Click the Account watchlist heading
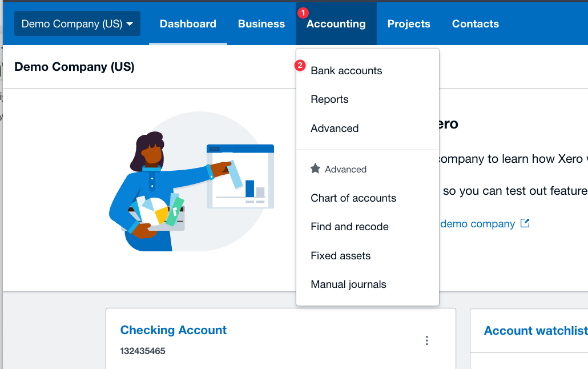The image size is (588, 369). [534, 330]
